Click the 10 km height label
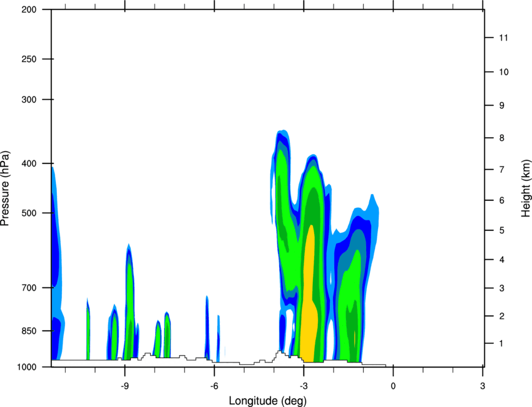The height and width of the screenshot is (407, 532). pyautogui.click(x=504, y=72)
